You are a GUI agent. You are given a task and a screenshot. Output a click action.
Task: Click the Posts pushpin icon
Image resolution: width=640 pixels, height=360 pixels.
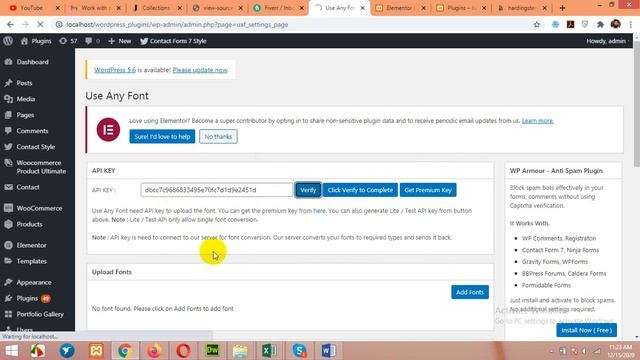pyautogui.click(x=8, y=83)
